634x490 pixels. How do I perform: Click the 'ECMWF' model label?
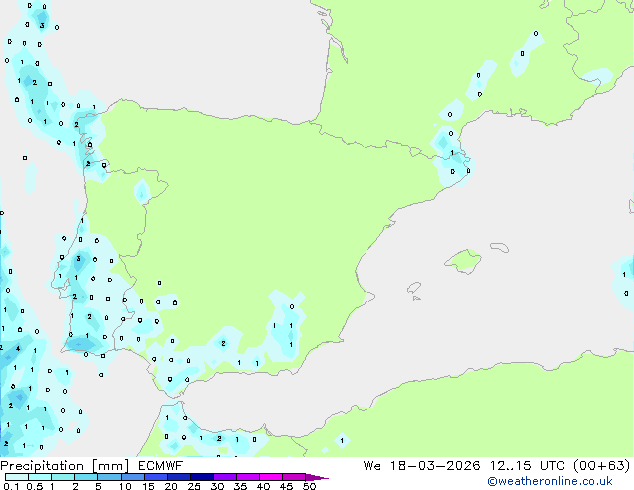pos(160,466)
